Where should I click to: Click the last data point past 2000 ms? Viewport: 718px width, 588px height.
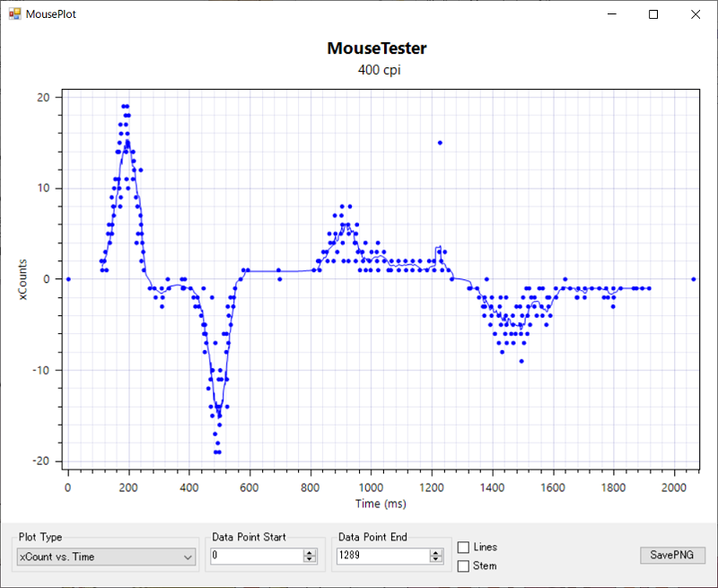694,279
